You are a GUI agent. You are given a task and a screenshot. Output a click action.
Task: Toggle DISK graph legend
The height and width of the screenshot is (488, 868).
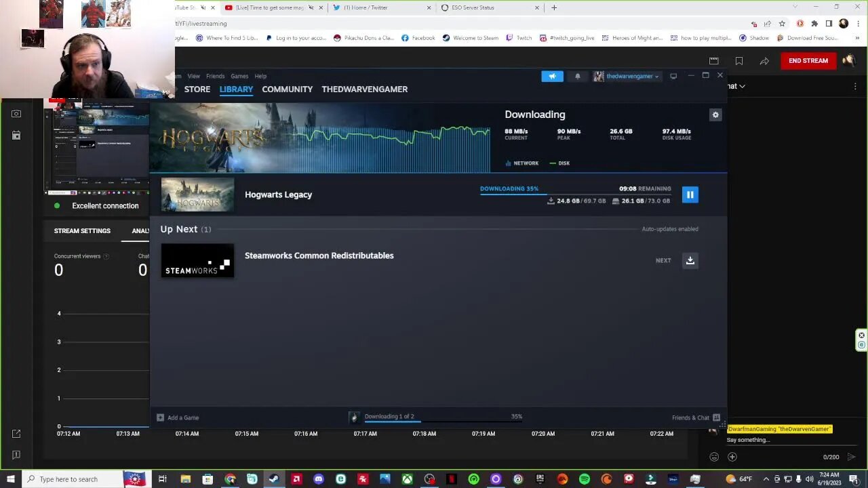click(x=559, y=163)
